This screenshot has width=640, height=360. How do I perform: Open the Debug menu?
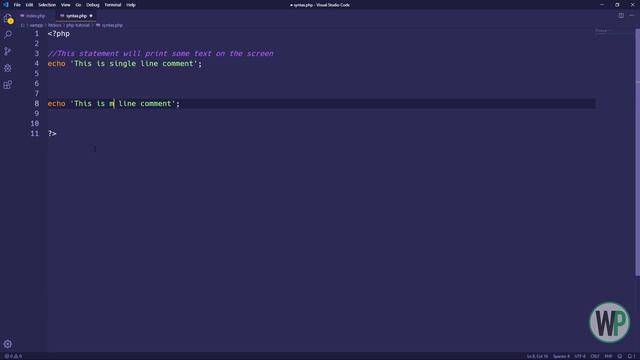pos(93,5)
